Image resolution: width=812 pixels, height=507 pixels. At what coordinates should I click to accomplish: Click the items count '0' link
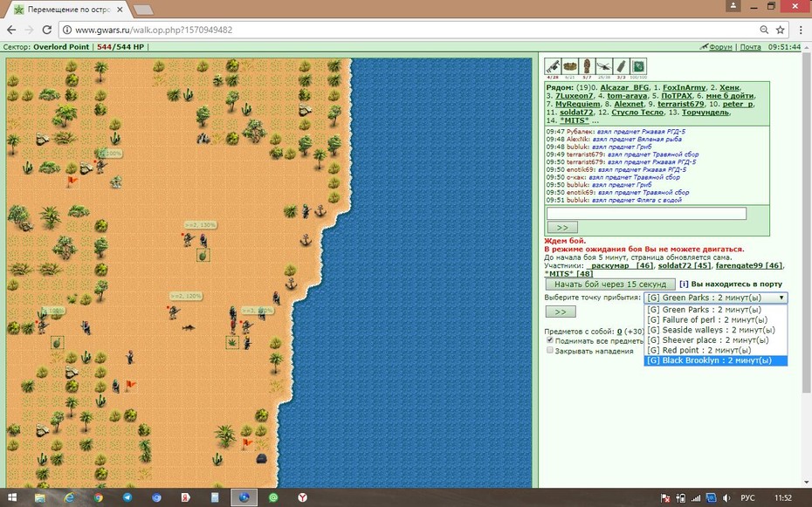[619, 332]
